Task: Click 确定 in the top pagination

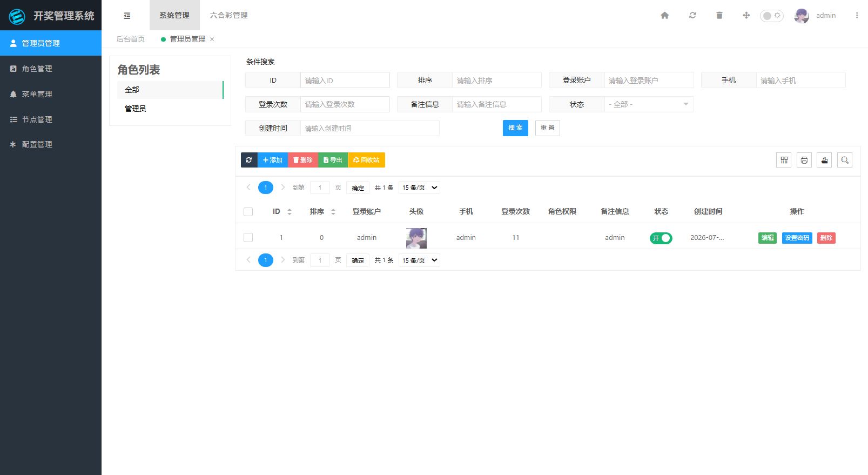Action: click(x=358, y=188)
